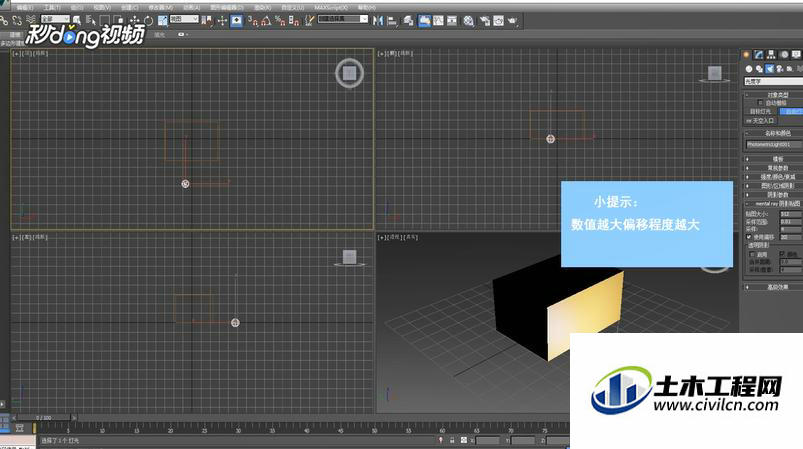Toggle the Graphite ribbon icon
803x449 pixels.
[424, 20]
